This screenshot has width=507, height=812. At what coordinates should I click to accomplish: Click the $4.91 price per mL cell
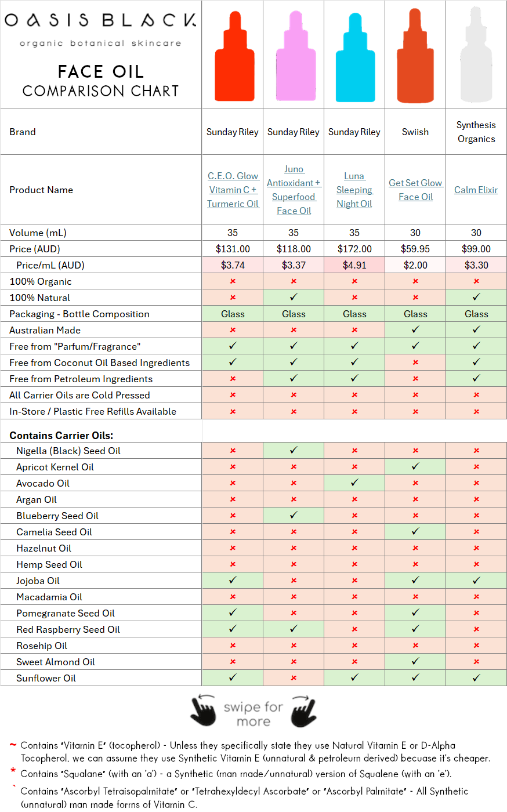click(354, 265)
